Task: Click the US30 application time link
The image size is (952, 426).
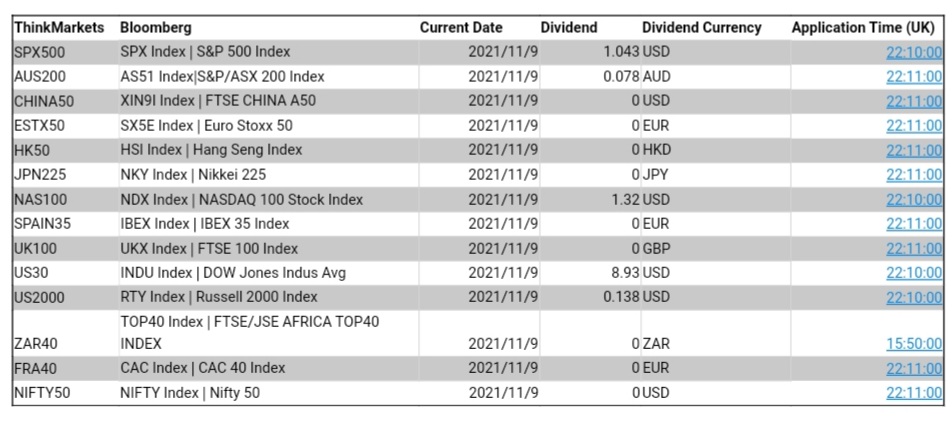Action: coord(913,273)
